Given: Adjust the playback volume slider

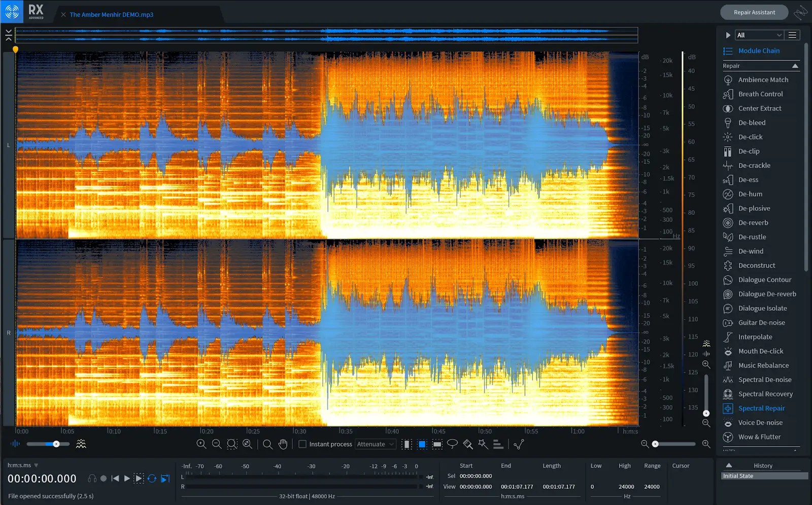Looking at the screenshot, I should (x=55, y=444).
